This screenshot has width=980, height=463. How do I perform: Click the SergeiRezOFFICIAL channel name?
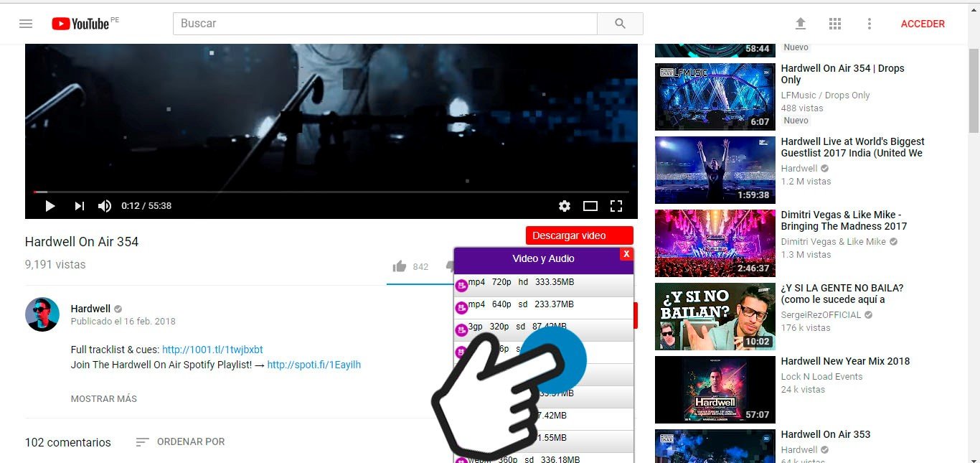click(821, 315)
